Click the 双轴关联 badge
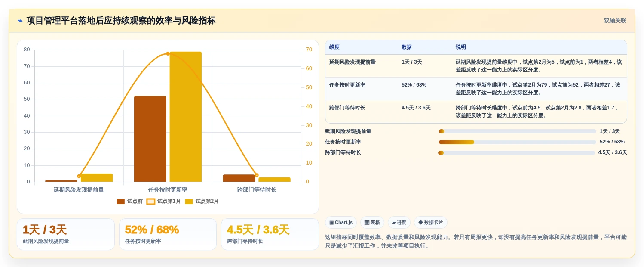This screenshot has width=644, height=267. tap(615, 21)
